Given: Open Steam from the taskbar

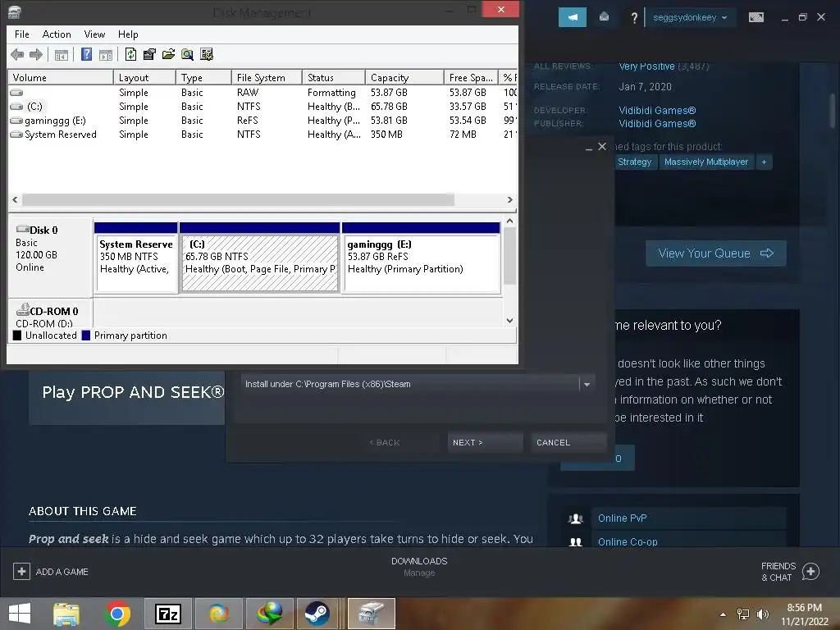Looking at the screenshot, I should (x=317, y=614).
